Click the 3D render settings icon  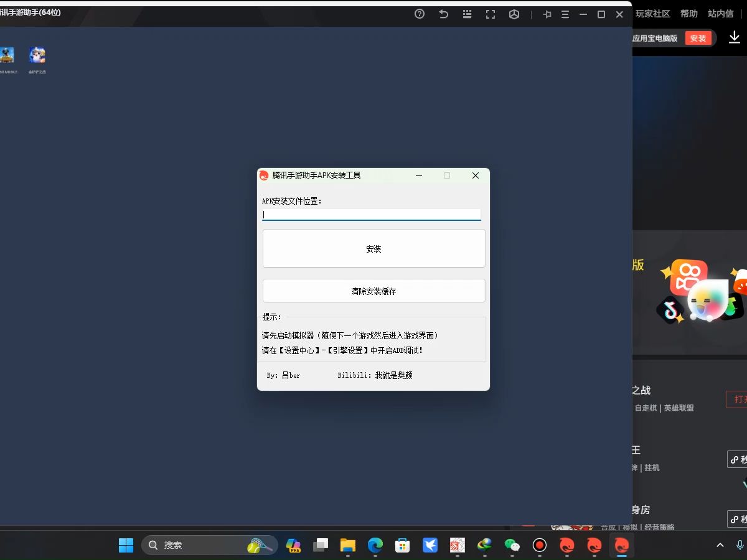[514, 14]
